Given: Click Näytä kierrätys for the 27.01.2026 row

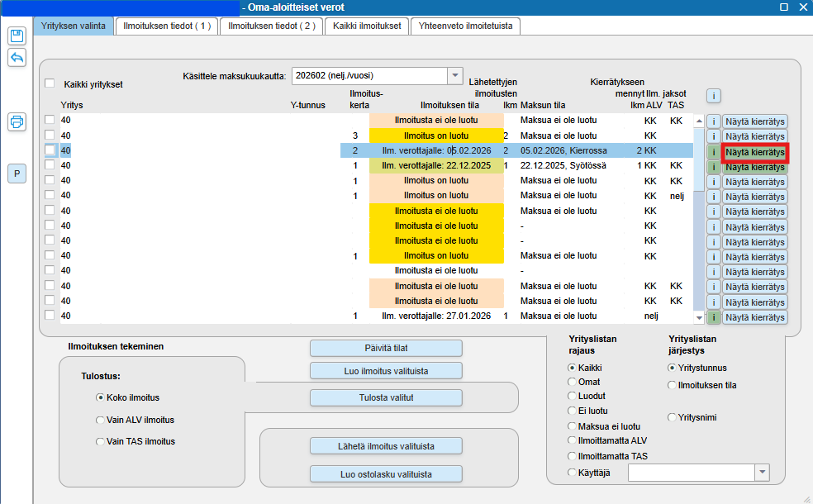Looking at the screenshot, I should coord(755,317).
